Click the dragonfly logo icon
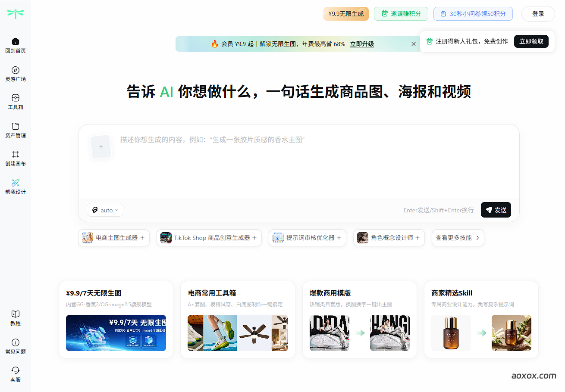 point(16,14)
